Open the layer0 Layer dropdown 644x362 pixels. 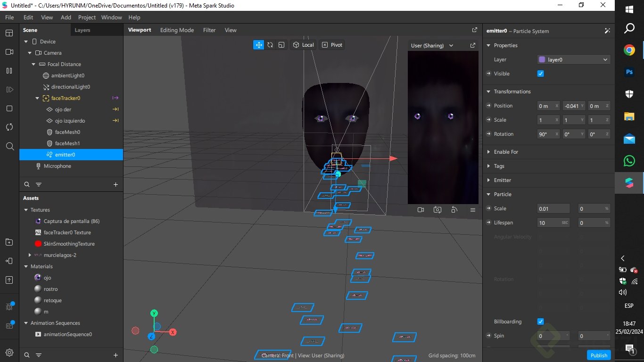click(x=574, y=60)
